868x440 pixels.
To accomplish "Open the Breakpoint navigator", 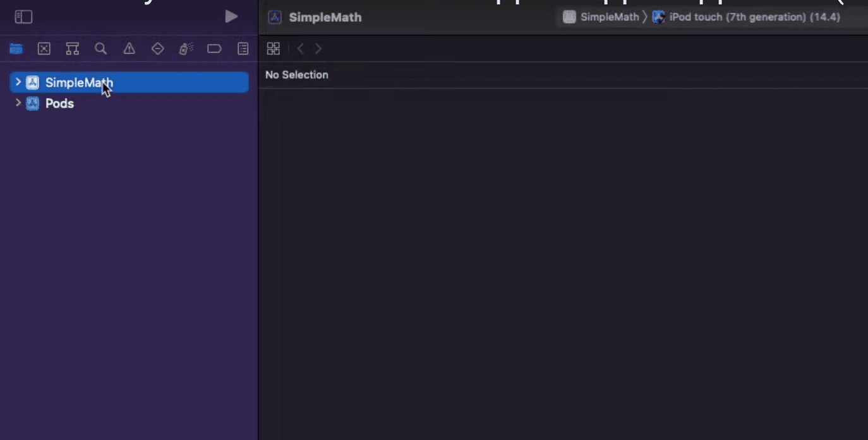I will coord(214,48).
